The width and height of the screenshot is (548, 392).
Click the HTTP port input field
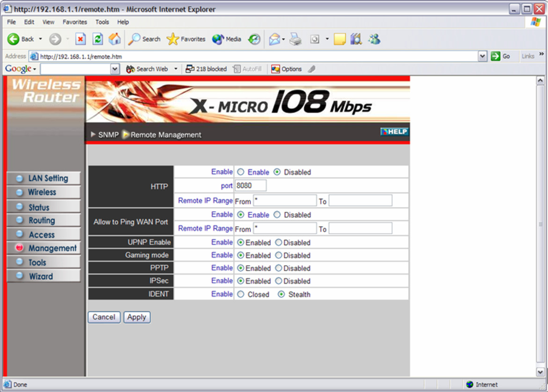click(250, 186)
